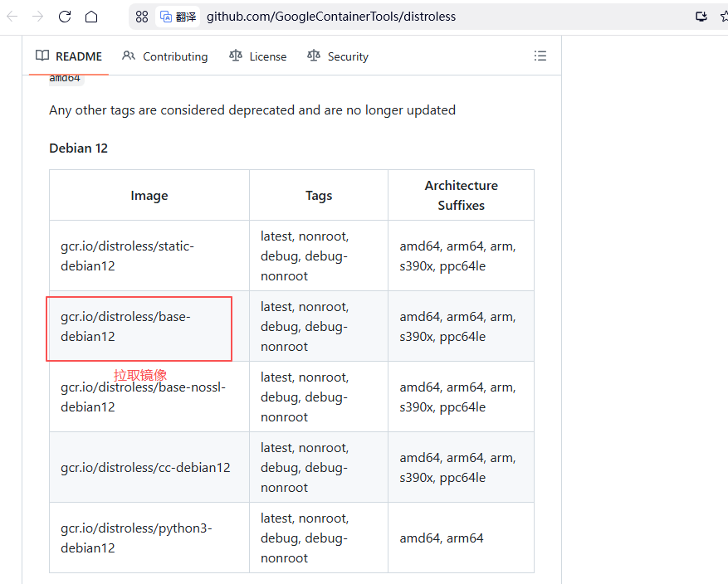Click the Tags column header
728x584 pixels.
[x=319, y=195]
